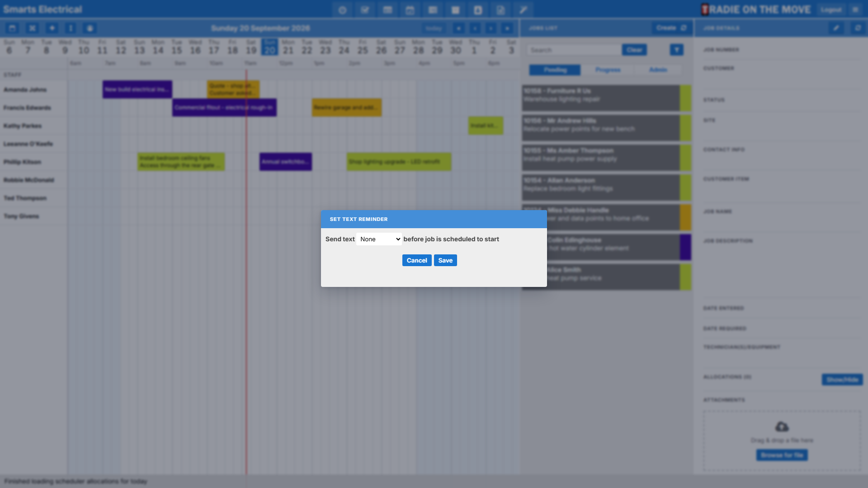Click the vertical info icon in scheduler toolbar
Image resolution: width=868 pixels, height=488 pixels.
click(x=71, y=28)
